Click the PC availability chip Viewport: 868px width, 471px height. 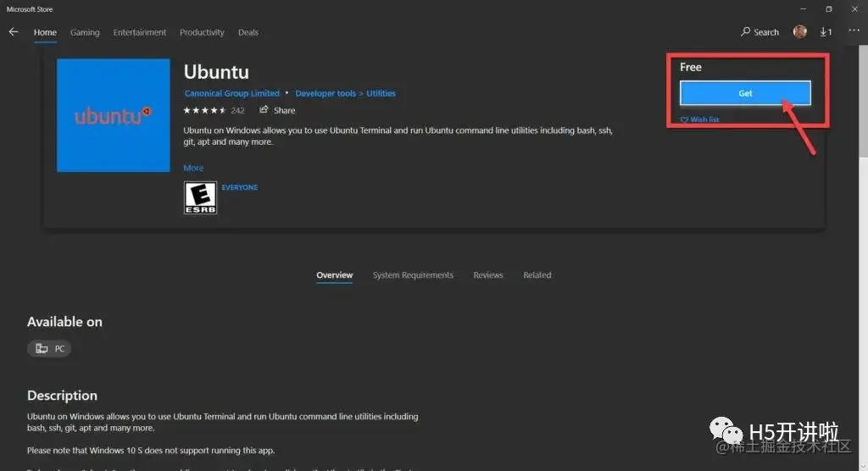[49, 349]
